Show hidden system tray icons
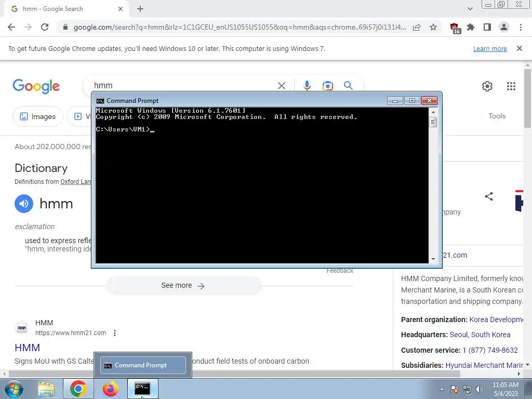Screen dimensions: 532x399 [442, 389]
